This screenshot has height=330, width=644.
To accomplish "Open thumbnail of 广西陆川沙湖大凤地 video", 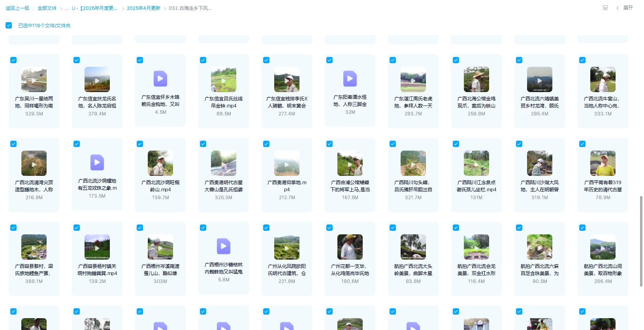I will 540,163.
